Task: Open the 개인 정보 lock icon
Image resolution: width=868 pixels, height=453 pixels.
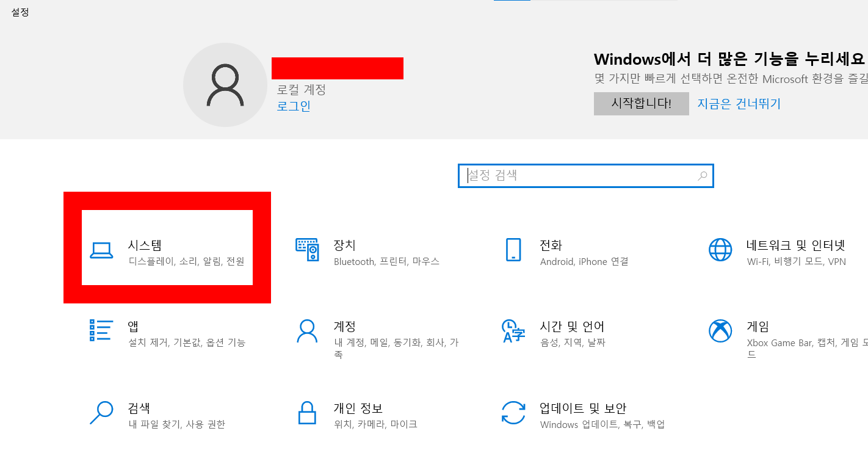Action: click(307, 413)
